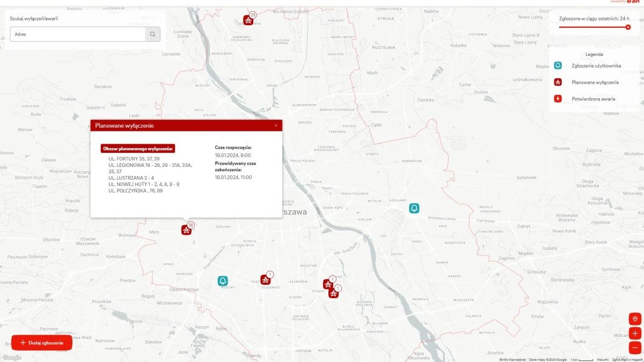Click the Potwierdzona awaria legend icon

click(558, 98)
